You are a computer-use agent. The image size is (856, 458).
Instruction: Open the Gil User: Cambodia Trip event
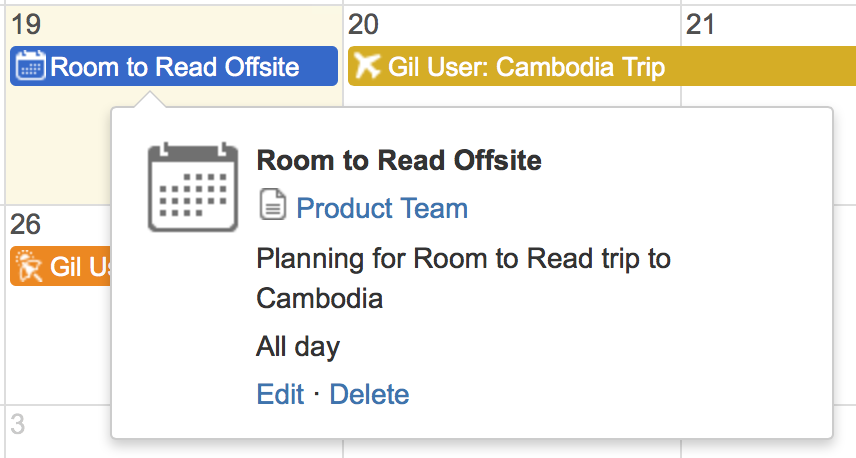[526, 67]
